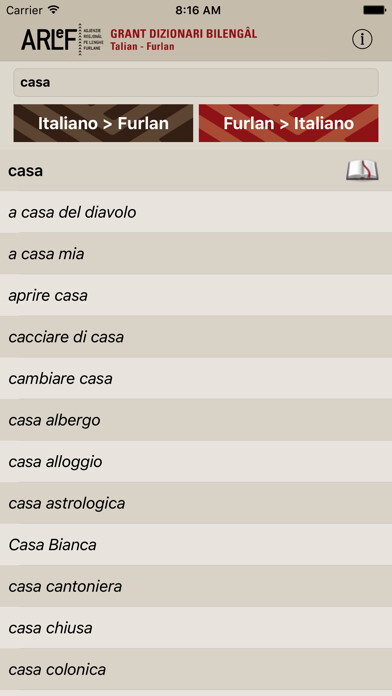Switch to Furlan > Italiano direction
Viewport: 392px width, 696px height.
coord(289,123)
